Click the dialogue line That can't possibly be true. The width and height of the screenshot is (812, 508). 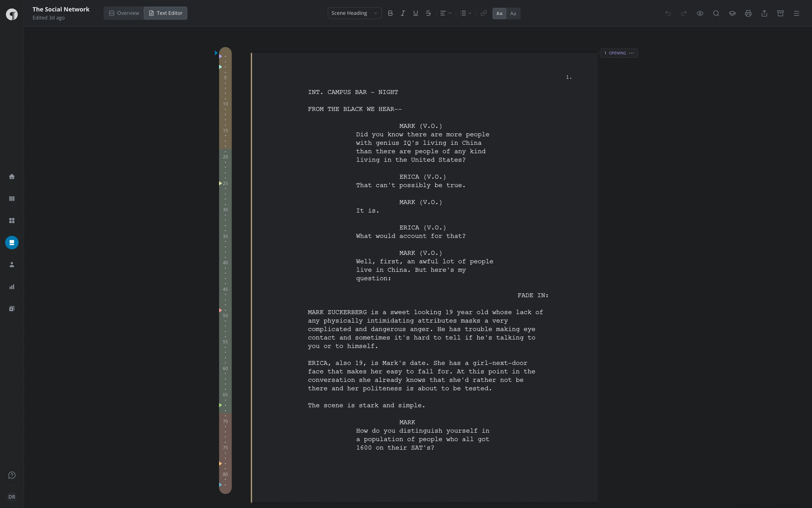click(411, 185)
